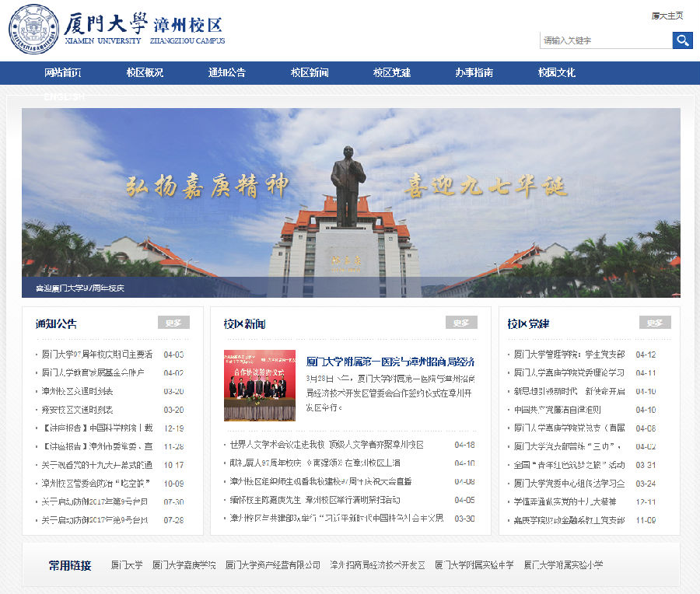Select 校区党建 in the navigation bar
The height and width of the screenshot is (594, 700).
(x=392, y=73)
